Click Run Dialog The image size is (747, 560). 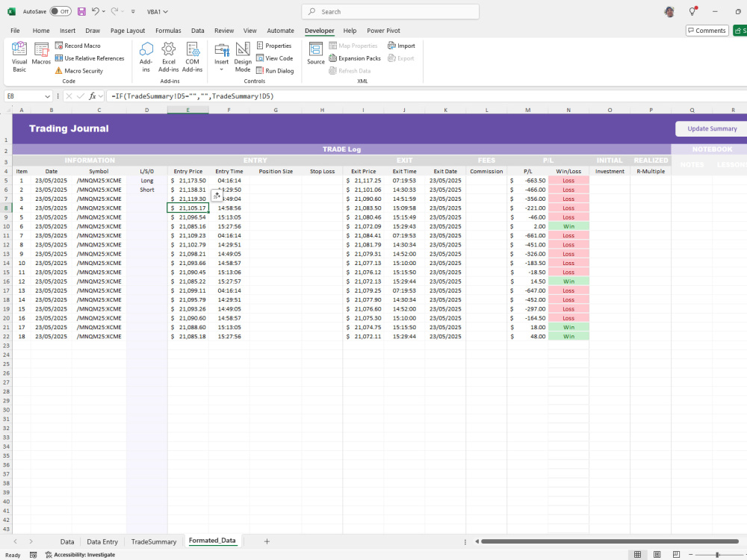point(275,70)
